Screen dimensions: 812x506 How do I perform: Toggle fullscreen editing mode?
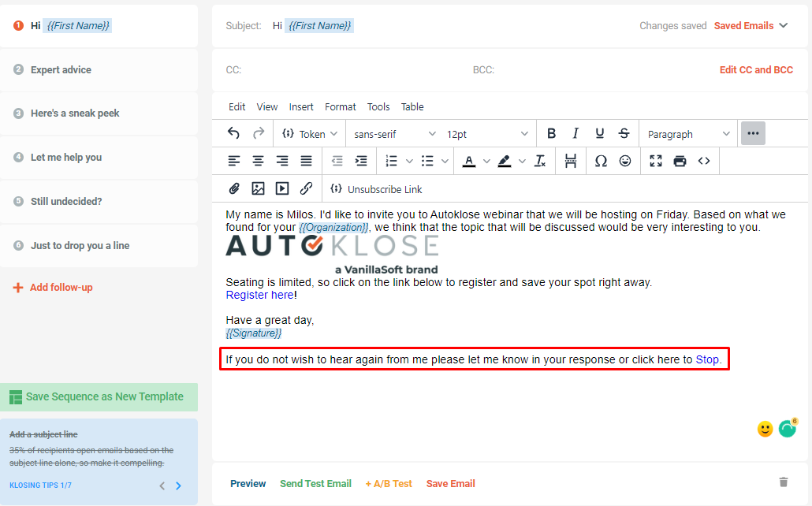(x=656, y=161)
